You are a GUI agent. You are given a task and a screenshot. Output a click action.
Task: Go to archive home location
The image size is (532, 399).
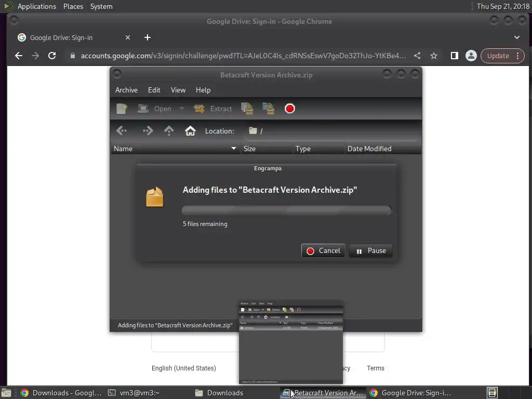[190, 130]
